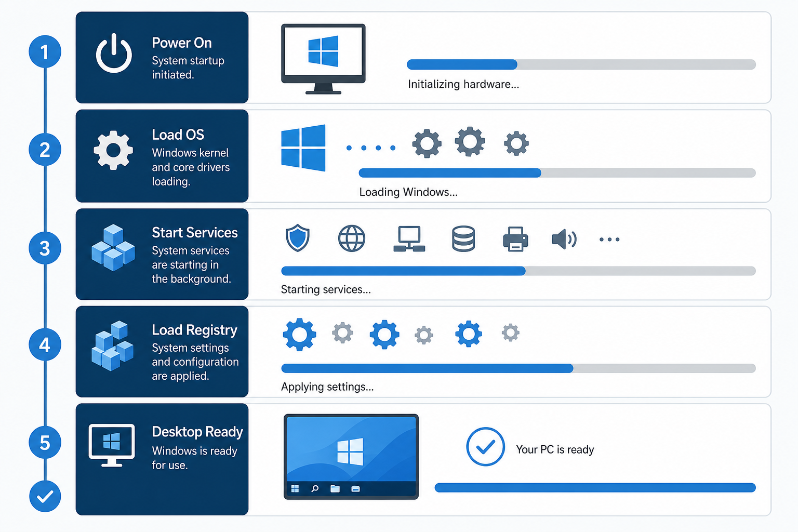Click the Power On heading
This screenshot has height=532, width=798.
[x=182, y=43]
